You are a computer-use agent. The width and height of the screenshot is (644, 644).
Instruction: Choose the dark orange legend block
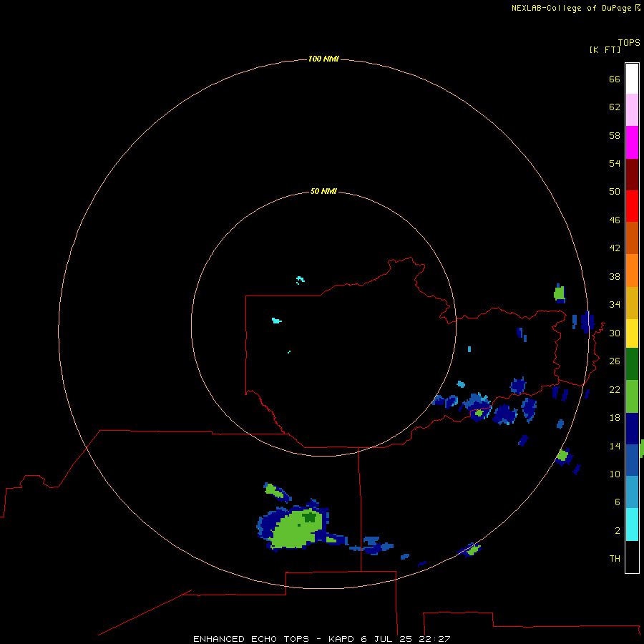click(x=632, y=238)
